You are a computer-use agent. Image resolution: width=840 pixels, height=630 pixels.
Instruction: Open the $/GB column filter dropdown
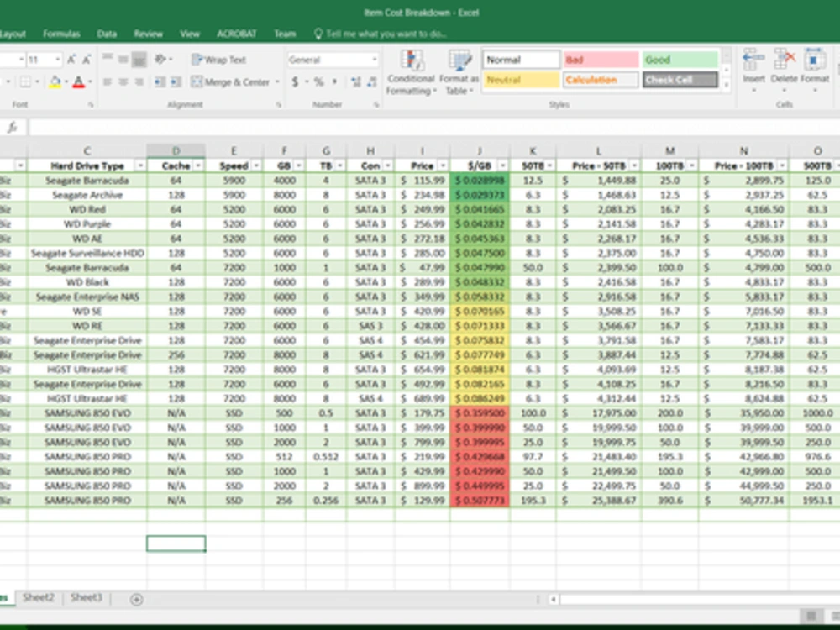(502, 165)
